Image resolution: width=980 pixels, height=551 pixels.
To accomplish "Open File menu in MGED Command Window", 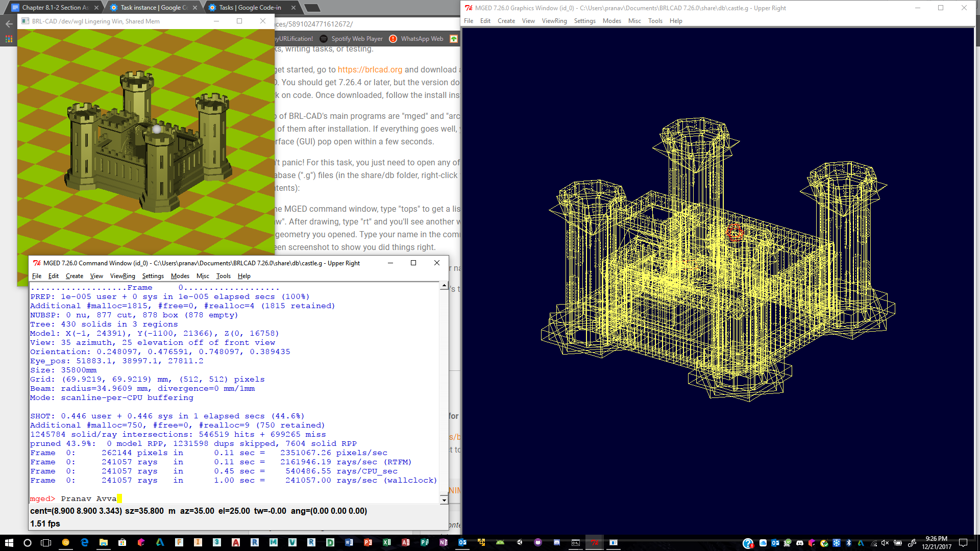I will click(x=37, y=276).
